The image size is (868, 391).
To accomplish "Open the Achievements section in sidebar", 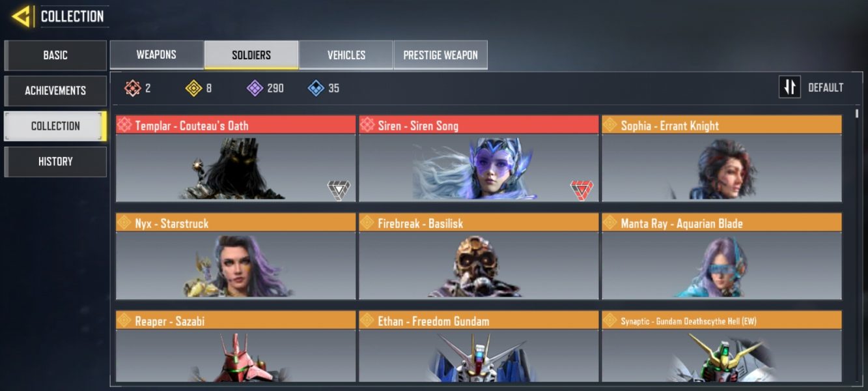I will [55, 91].
